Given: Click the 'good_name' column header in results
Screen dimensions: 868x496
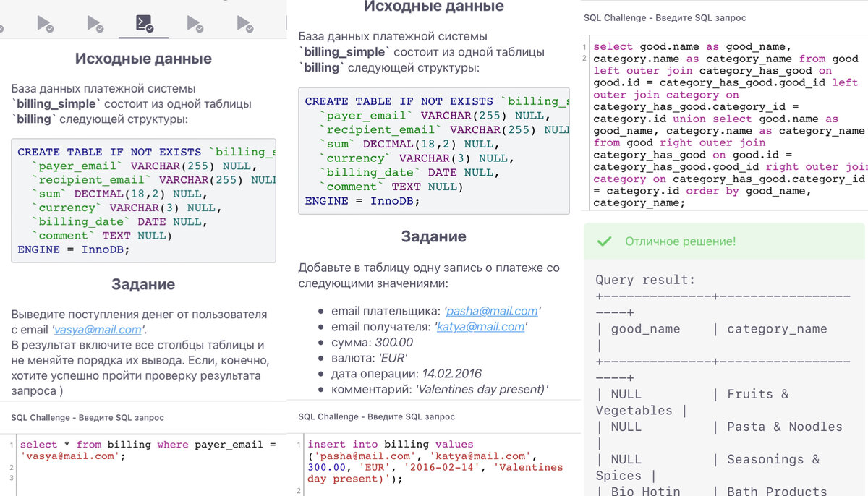Looking at the screenshot, I should [x=645, y=329].
